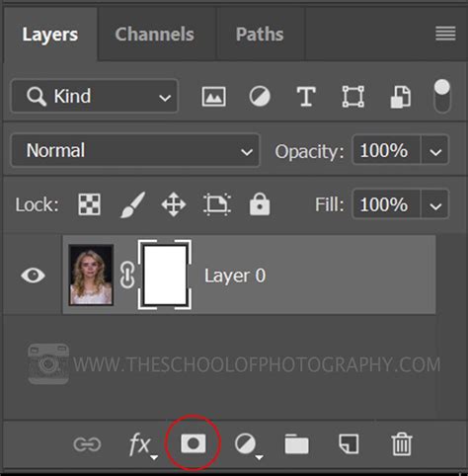Viewport: 468px width, 476px height.
Task: Filter for smart objects icon
Action: pos(400,97)
